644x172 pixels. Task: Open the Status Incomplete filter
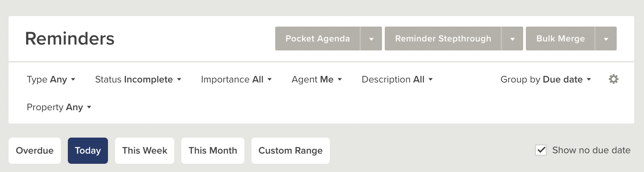[x=138, y=79]
